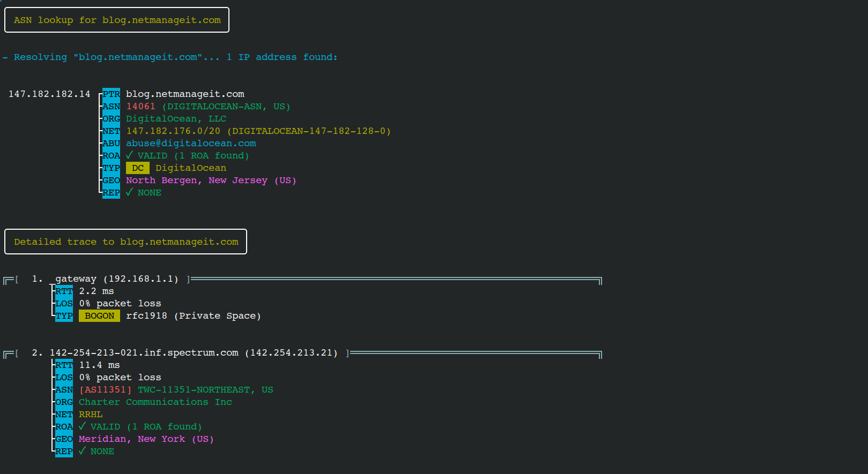Click the 142-254-213-021.inf.spectrum.com hostname
Screen dimensions: 868x474
[x=144, y=353]
